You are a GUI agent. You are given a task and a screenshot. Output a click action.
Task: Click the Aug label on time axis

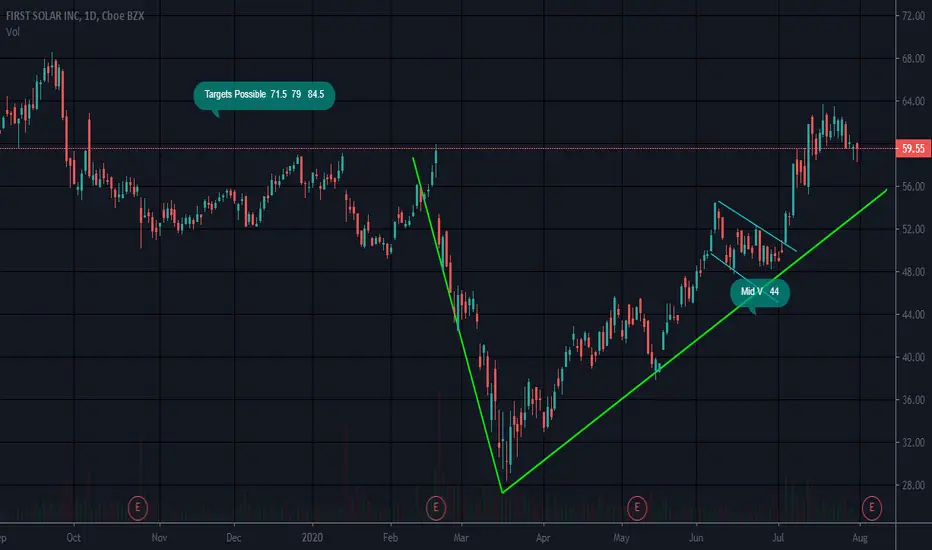click(860, 538)
